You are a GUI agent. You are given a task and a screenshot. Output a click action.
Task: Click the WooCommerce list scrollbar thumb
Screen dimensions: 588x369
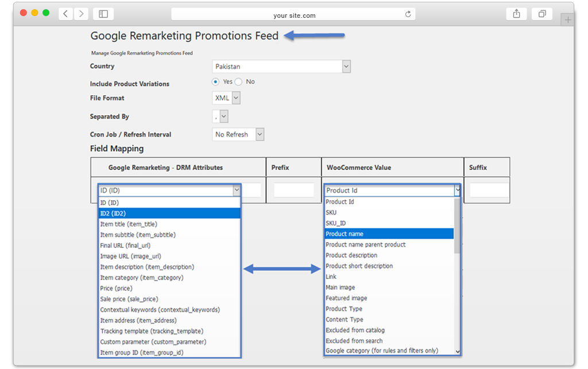pos(457,226)
